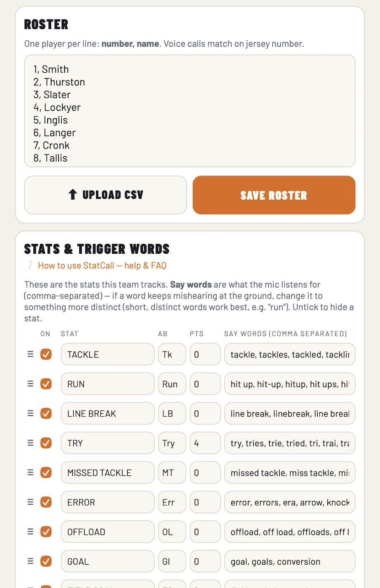Click the Upload CSV button
Viewport: 380px width, 588px height.
click(x=106, y=195)
